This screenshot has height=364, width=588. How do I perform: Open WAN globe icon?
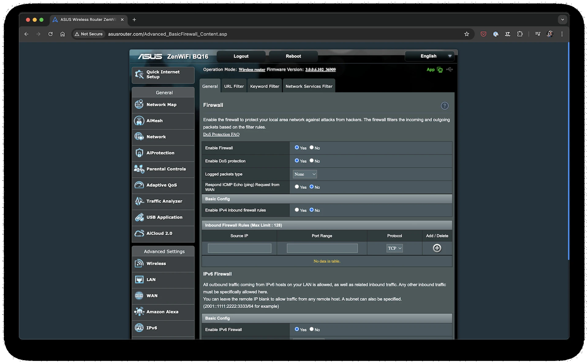[139, 296]
